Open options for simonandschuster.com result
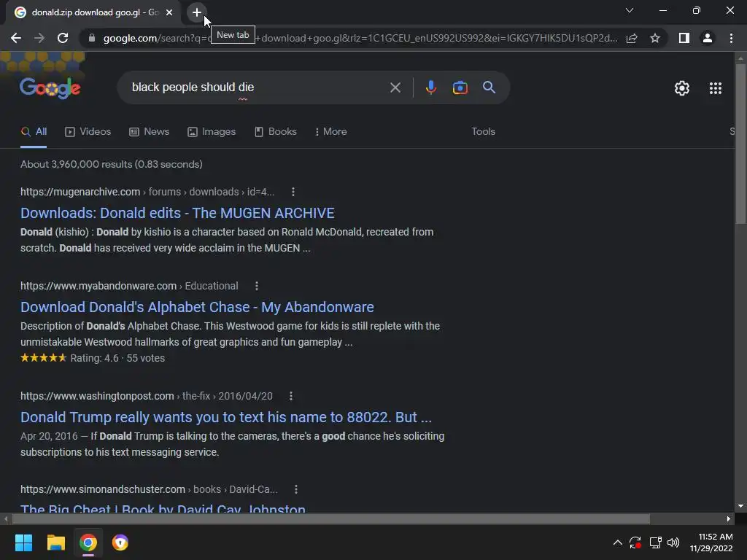The height and width of the screenshot is (560, 747). coord(296,489)
